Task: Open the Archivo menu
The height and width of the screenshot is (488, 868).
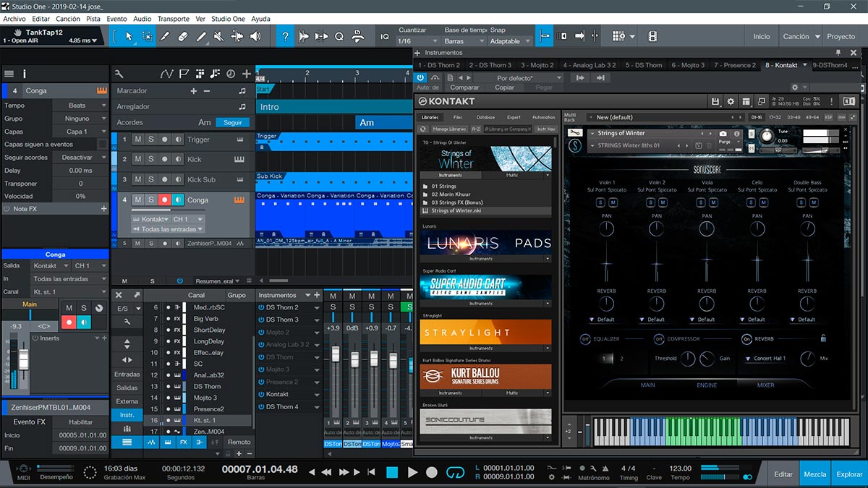Action: click(x=14, y=18)
